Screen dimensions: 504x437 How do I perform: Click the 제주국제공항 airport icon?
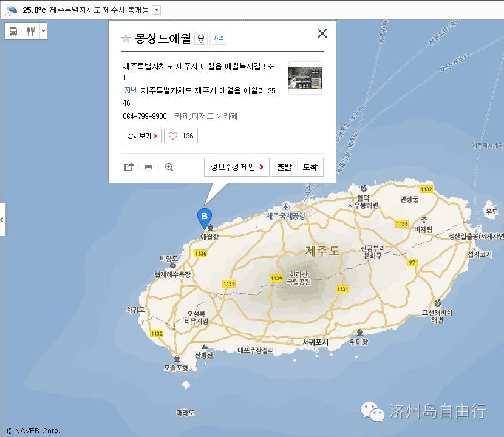[x=285, y=207]
